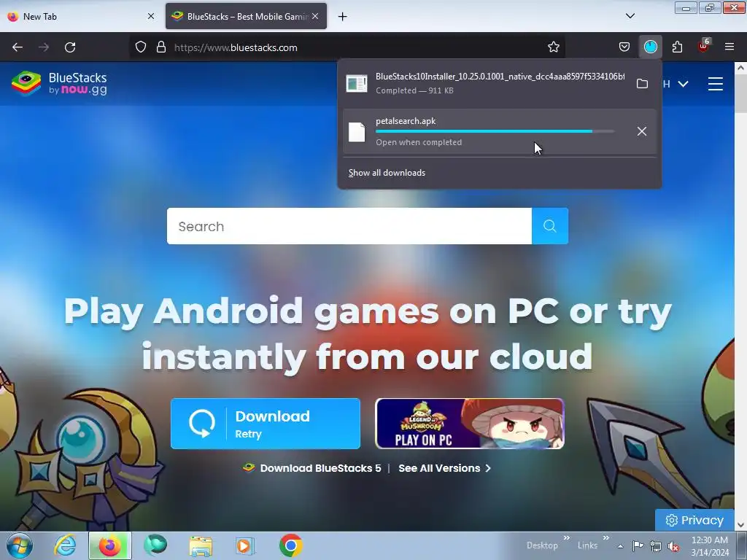This screenshot has width=747, height=560.
Task: Close the BlueStacks tab
Action: pos(315,16)
